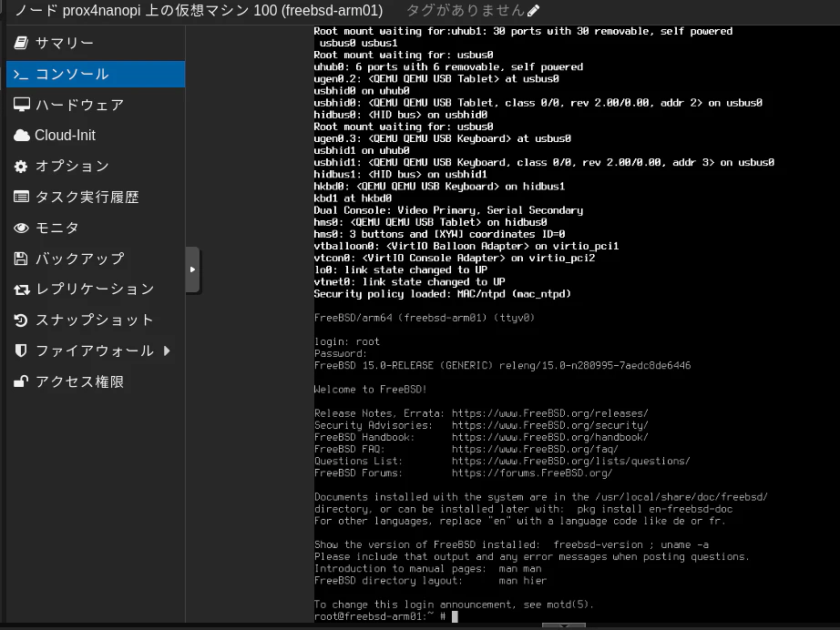
Task: Expand the noVNC control bar handle
Action: coord(193,269)
